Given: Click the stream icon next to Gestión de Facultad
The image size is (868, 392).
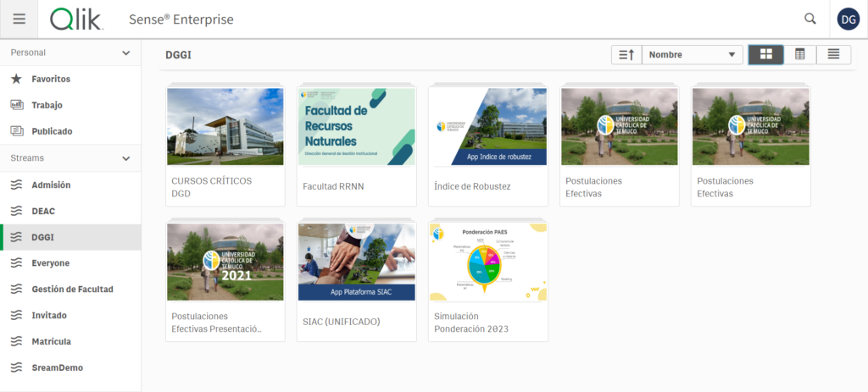Looking at the screenshot, I should pyautogui.click(x=17, y=289).
